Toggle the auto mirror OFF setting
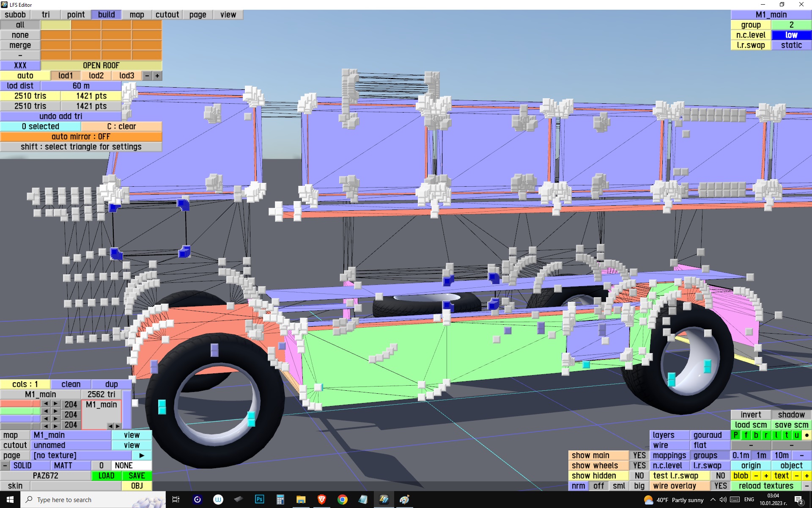The width and height of the screenshot is (812, 508). click(x=81, y=137)
